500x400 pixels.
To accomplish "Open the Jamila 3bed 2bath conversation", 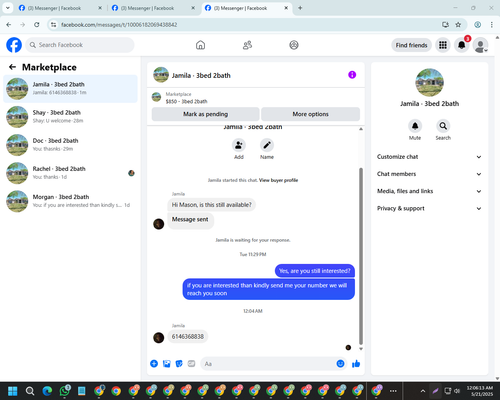I will coord(70,89).
